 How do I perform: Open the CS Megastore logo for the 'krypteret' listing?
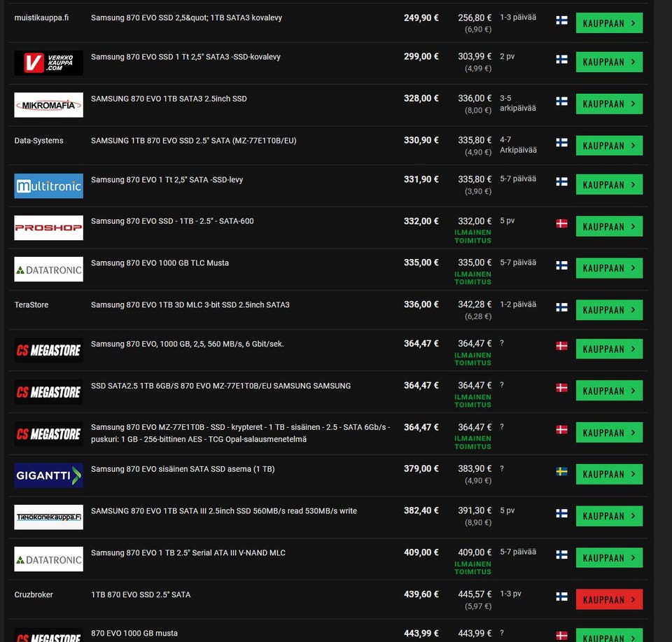[x=48, y=434]
